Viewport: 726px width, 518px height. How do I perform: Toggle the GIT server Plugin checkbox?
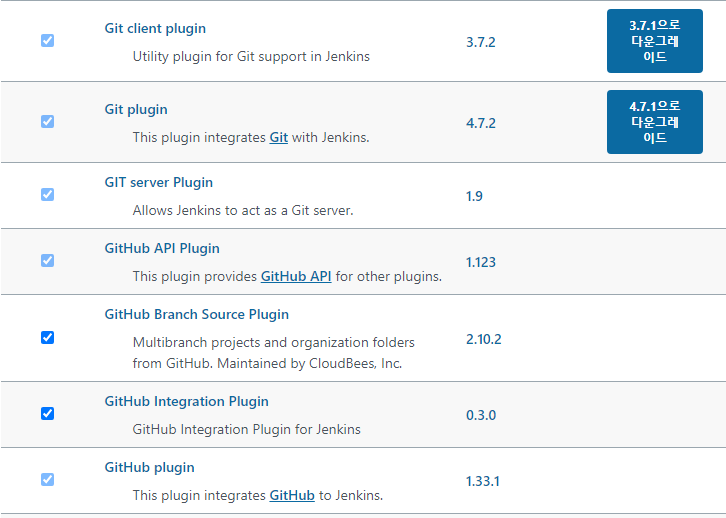tap(47, 194)
